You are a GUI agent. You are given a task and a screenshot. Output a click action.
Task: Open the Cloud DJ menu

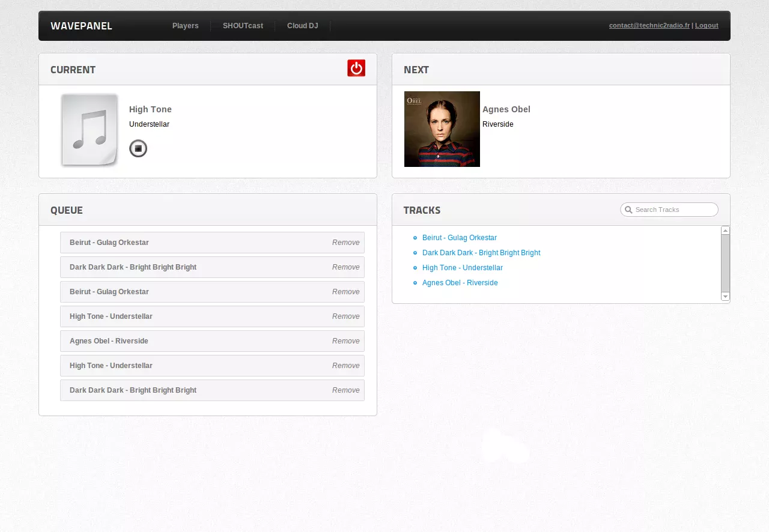point(302,26)
